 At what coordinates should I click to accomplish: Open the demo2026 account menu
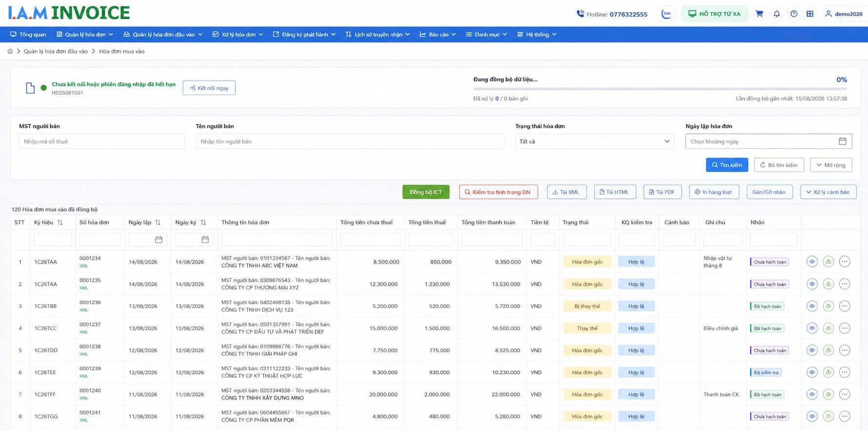pos(844,14)
